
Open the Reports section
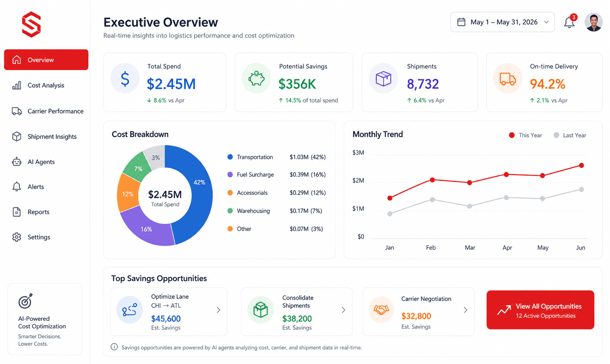pos(46,212)
